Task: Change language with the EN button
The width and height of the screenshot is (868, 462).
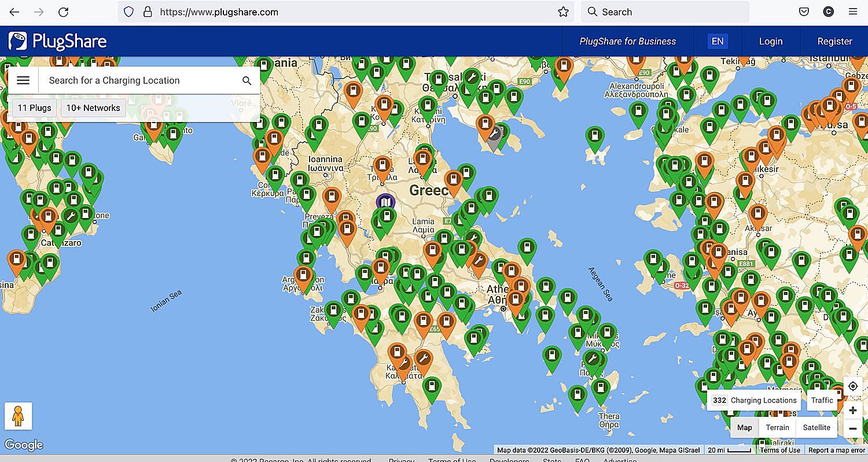Action: pyautogui.click(x=718, y=41)
